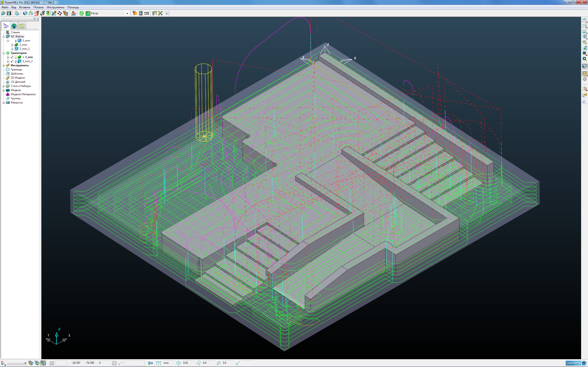Click the Toolpath Strategies green stripes icon
This screenshot has width=588, height=367.
(82, 13)
